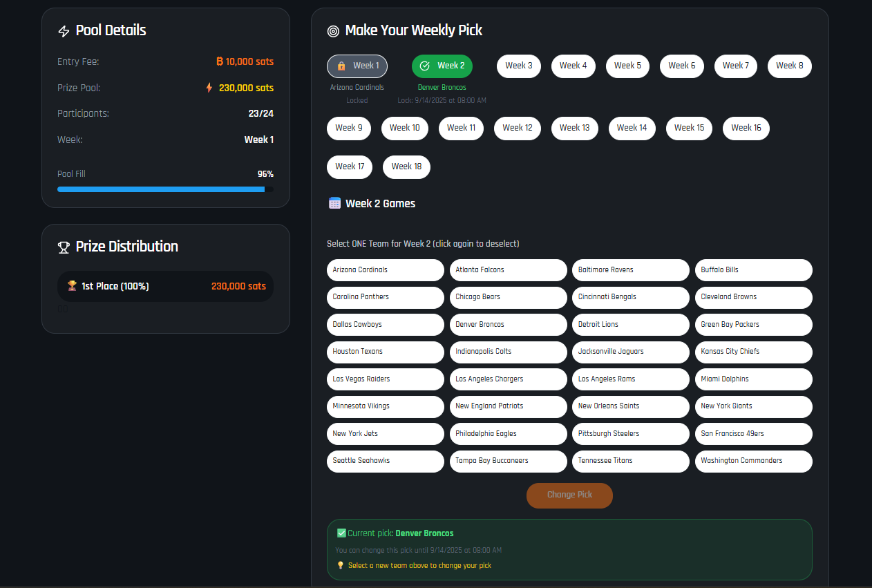Choose the Green Bay Packers
Screen dimensions: 872x588
pyautogui.click(x=754, y=325)
